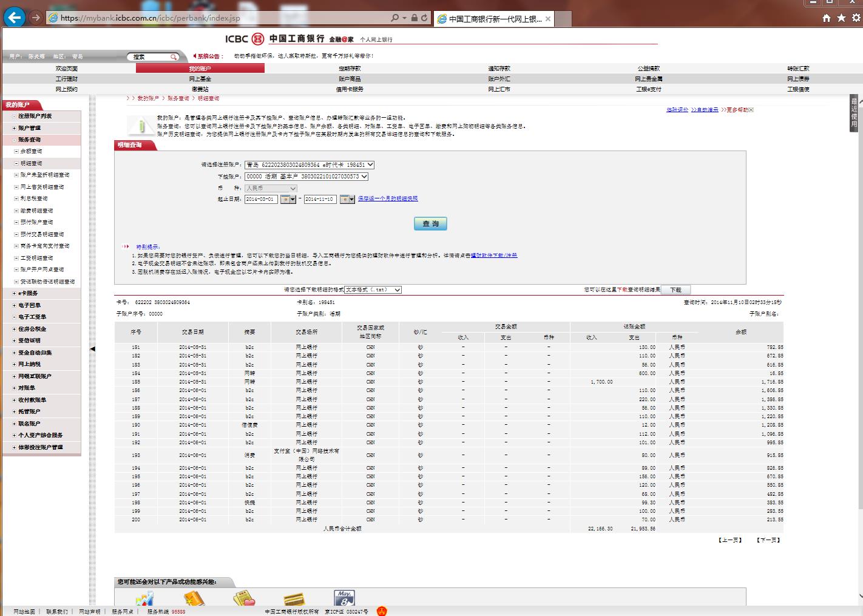Click the browser favorites star icon
This screenshot has width=863, height=616.
pos(841,18)
